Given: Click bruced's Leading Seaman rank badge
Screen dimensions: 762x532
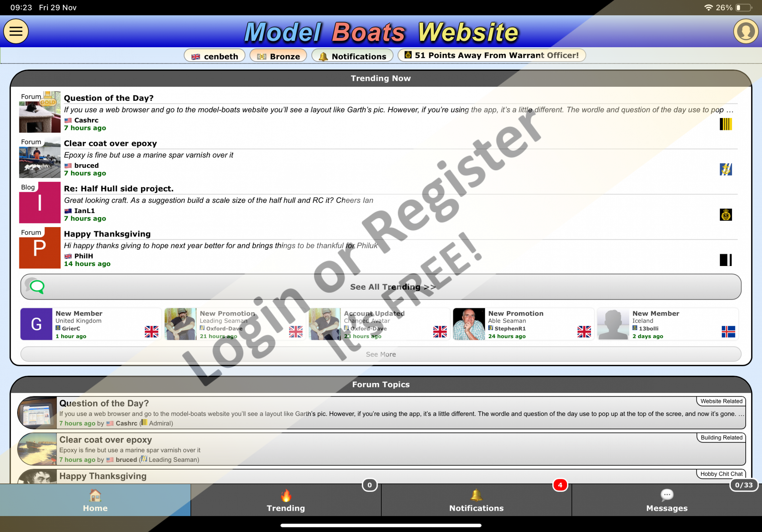Looking at the screenshot, I should click(725, 169).
